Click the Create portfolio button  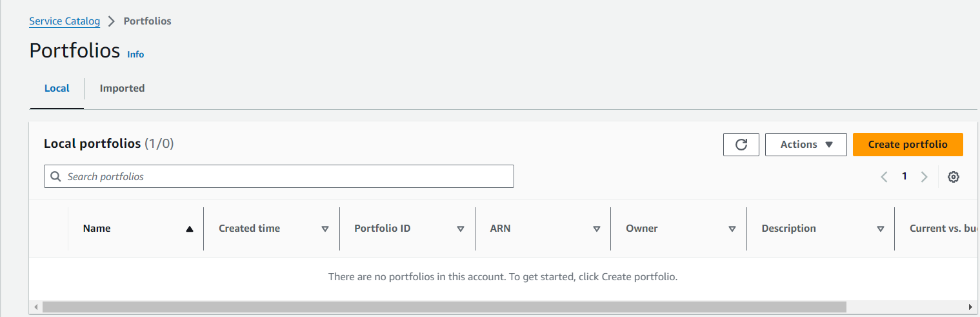[908, 145]
